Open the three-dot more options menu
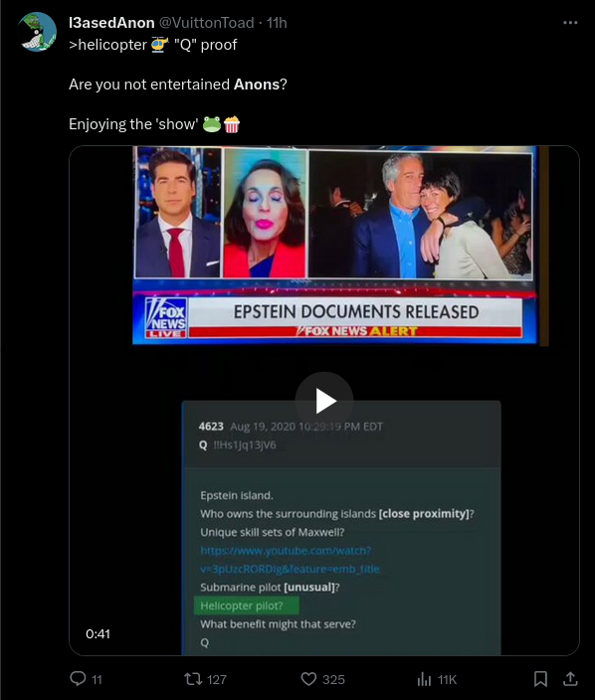The width and height of the screenshot is (595, 700). [x=570, y=22]
